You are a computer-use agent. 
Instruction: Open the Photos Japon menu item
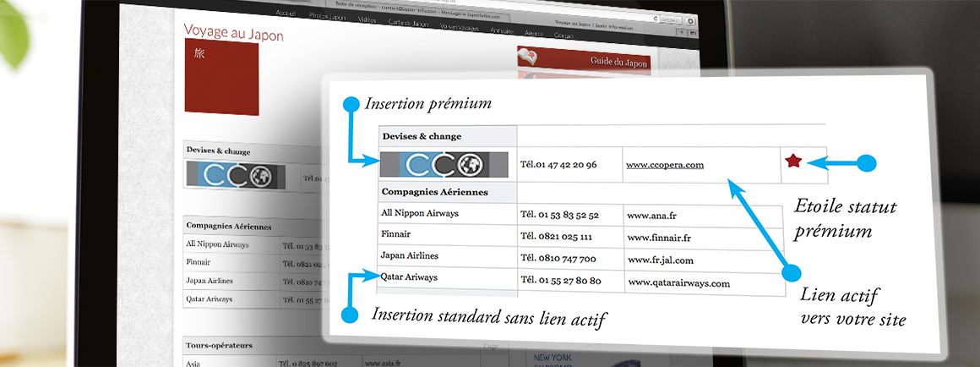pos(326,16)
